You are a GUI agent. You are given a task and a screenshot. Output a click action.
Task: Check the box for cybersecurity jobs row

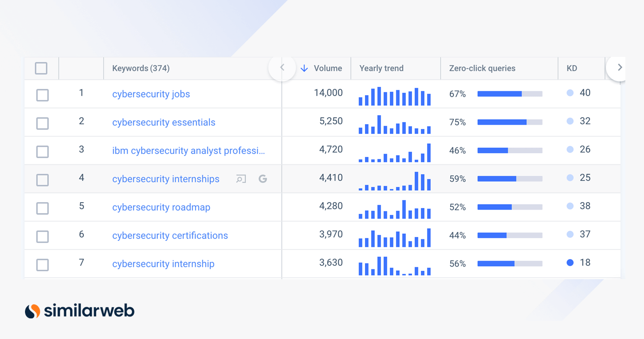point(43,95)
